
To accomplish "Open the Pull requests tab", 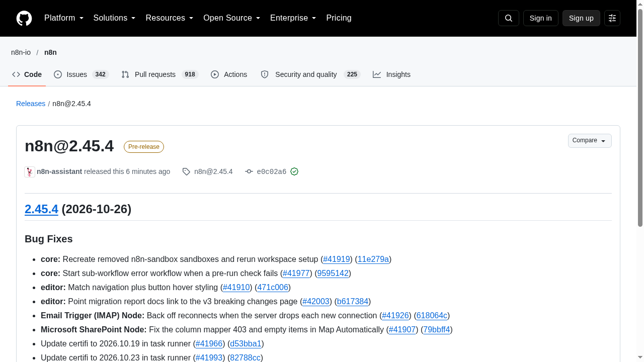I will (160, 74).
